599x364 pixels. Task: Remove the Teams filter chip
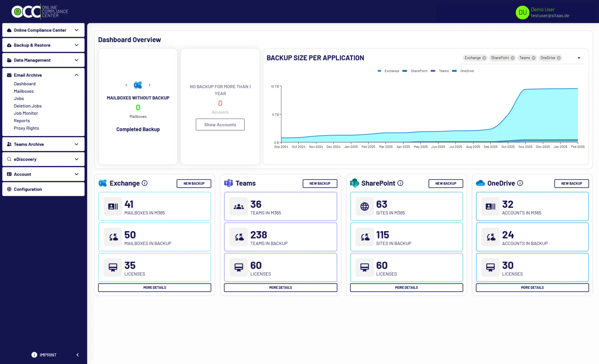pyautogui.click(x=533, y=58)
